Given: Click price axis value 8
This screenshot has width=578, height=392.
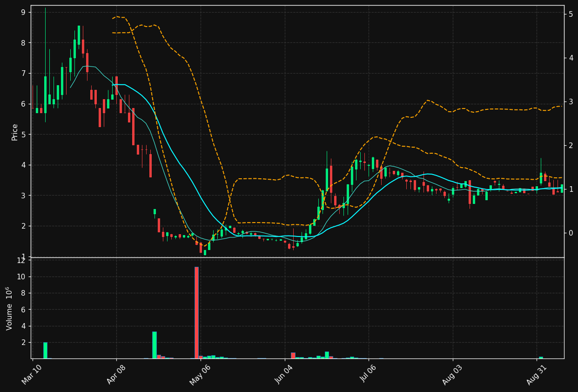Looking at the screenshot, I should (x=23, y=43).
